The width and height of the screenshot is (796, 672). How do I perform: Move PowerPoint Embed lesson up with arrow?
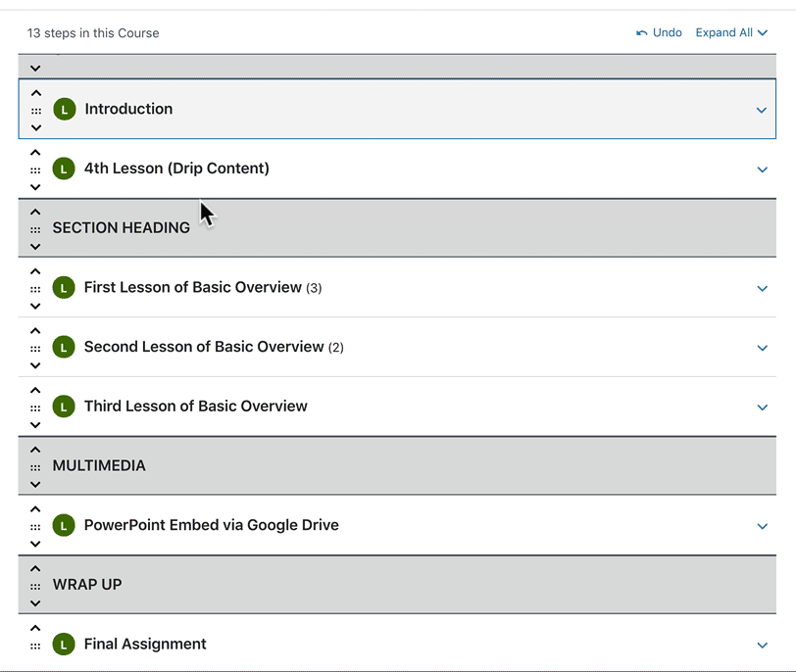click(x=36, y=509)
